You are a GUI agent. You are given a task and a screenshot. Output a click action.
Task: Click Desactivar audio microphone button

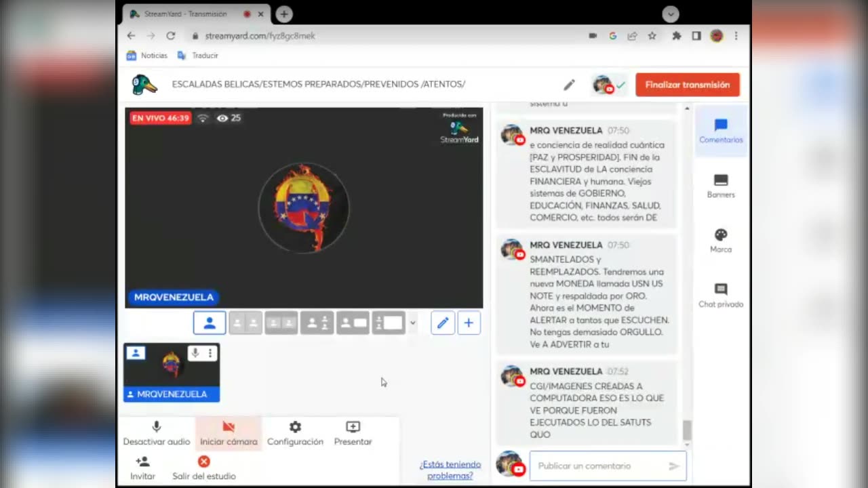(x=157, y=433)
